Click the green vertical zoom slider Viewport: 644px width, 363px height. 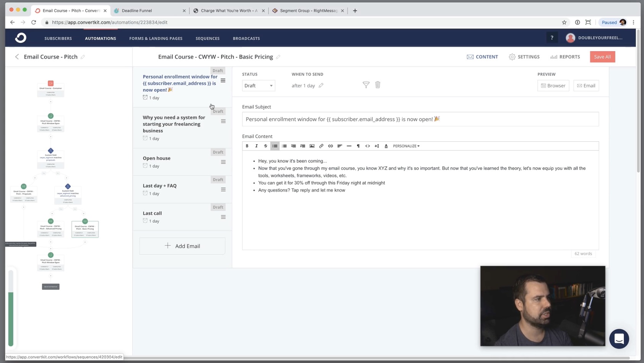tap(11, 318)
